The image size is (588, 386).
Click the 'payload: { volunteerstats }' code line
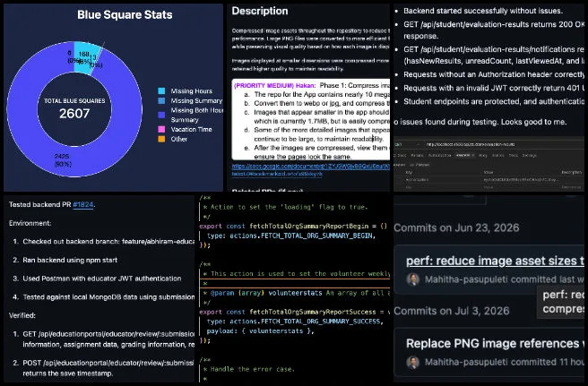(260, 330)
